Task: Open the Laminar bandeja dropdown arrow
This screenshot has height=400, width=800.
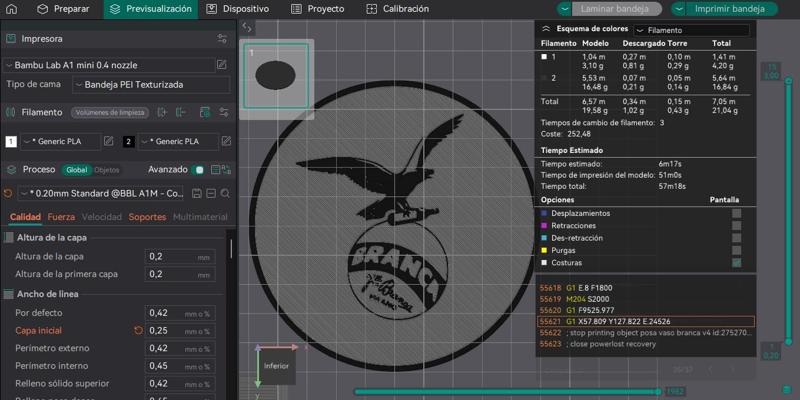Action: [x=564, y=9]
